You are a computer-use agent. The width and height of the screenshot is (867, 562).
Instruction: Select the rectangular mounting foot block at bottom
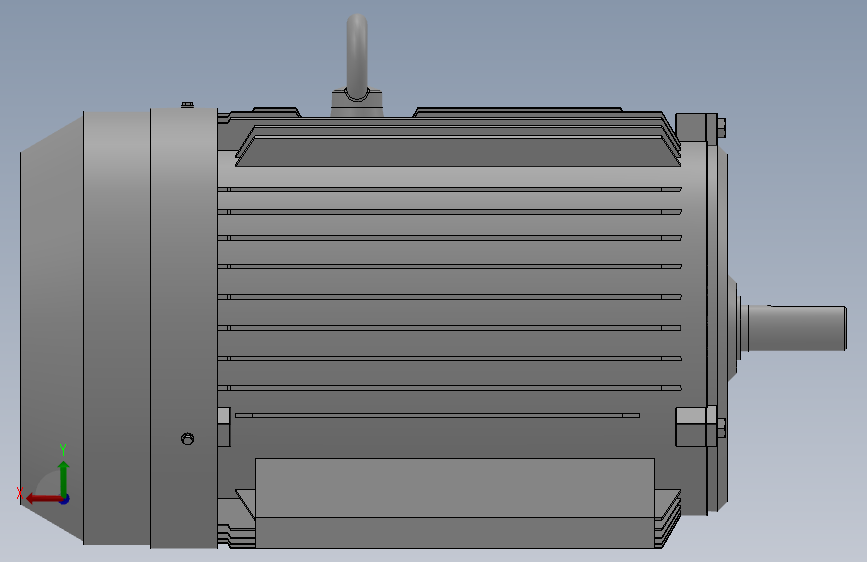[x=455, y=503]
